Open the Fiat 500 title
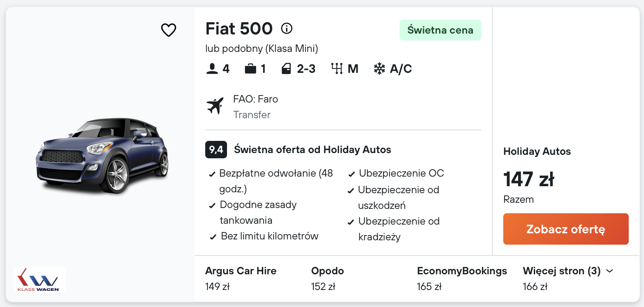This screenshot has height=307, width=644. click(x=239, y=29)
